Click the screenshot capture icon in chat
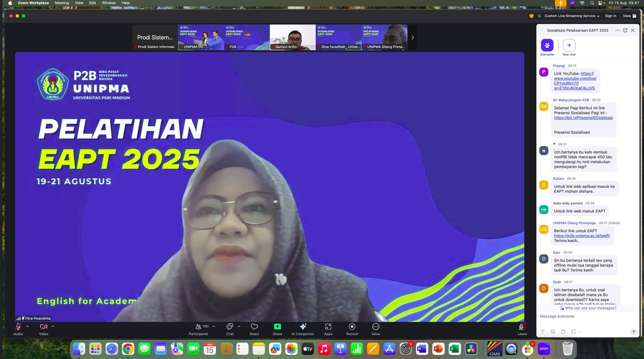 [x=573, y=332]
